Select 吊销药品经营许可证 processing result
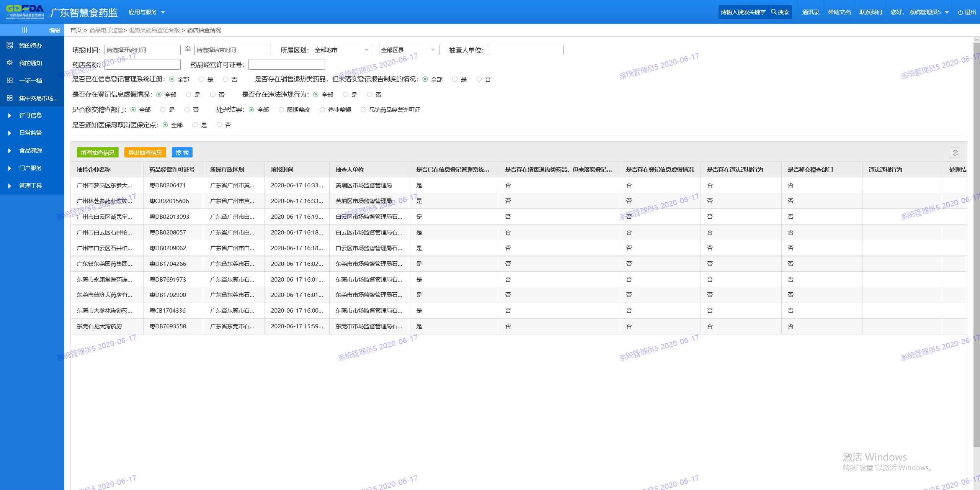Image resolution: width=980 pixels, height=490 pixels. [x=363, y=110]
